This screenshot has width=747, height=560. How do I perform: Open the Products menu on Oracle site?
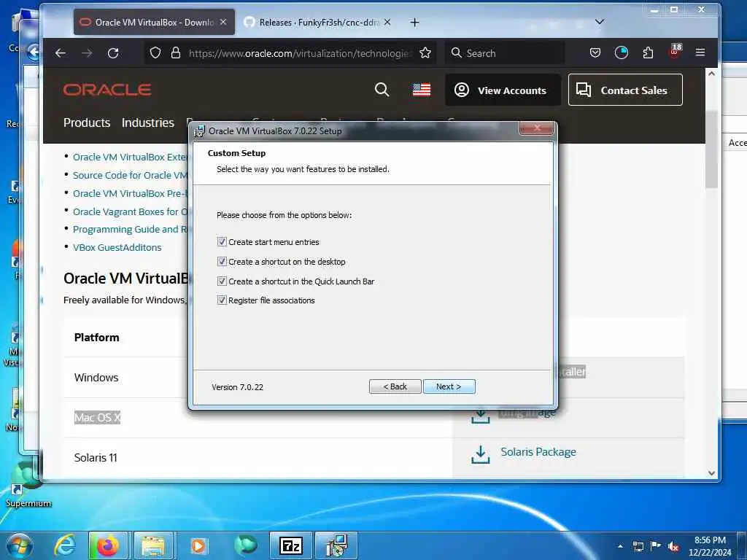87,122
